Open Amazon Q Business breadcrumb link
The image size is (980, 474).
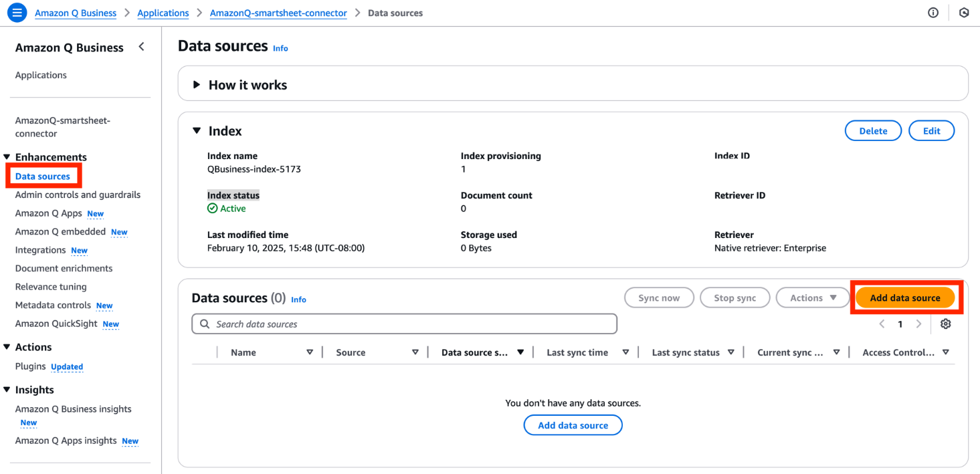(76, 13)
